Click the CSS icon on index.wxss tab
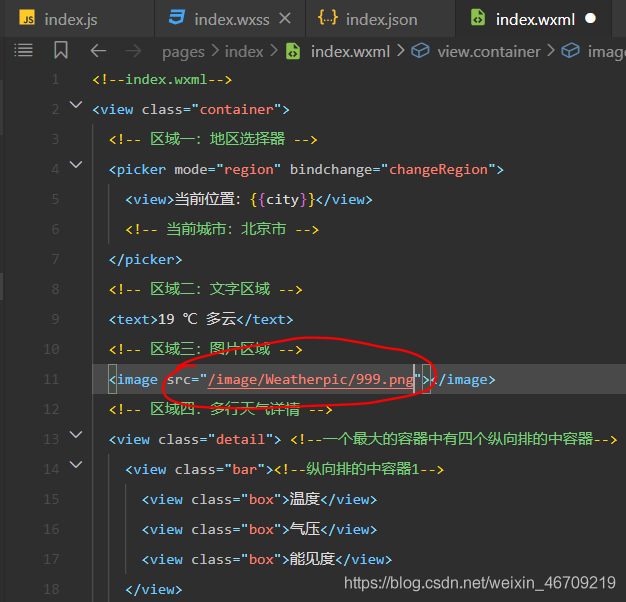Viewport: 626px width, 602px height. [176, 18]
